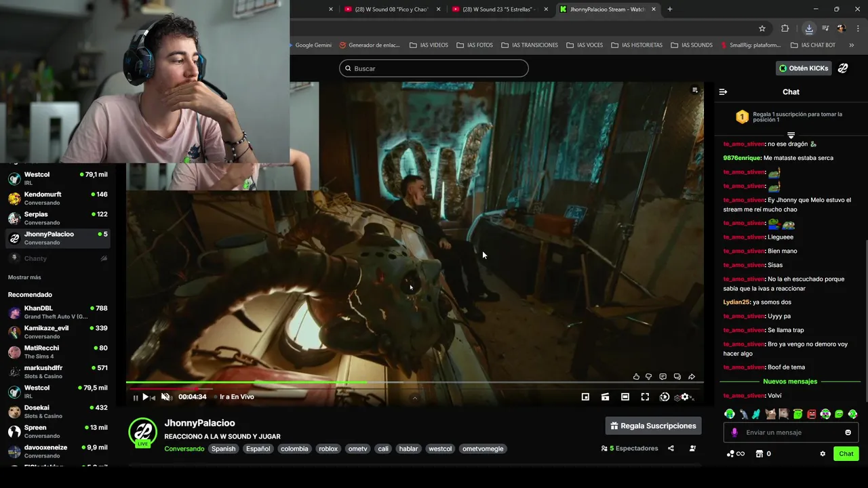Click 'Regala Suscripciones' button
The height and width of the screenshot is (488, 868).
tap(653, 426)
